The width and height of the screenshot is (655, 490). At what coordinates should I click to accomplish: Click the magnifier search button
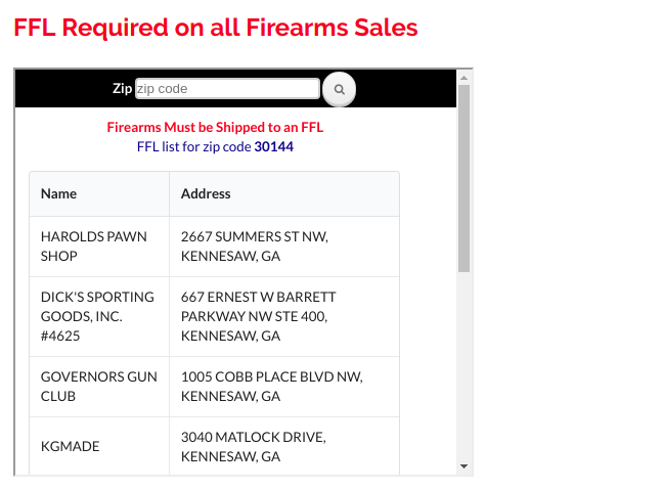point(339,89)
